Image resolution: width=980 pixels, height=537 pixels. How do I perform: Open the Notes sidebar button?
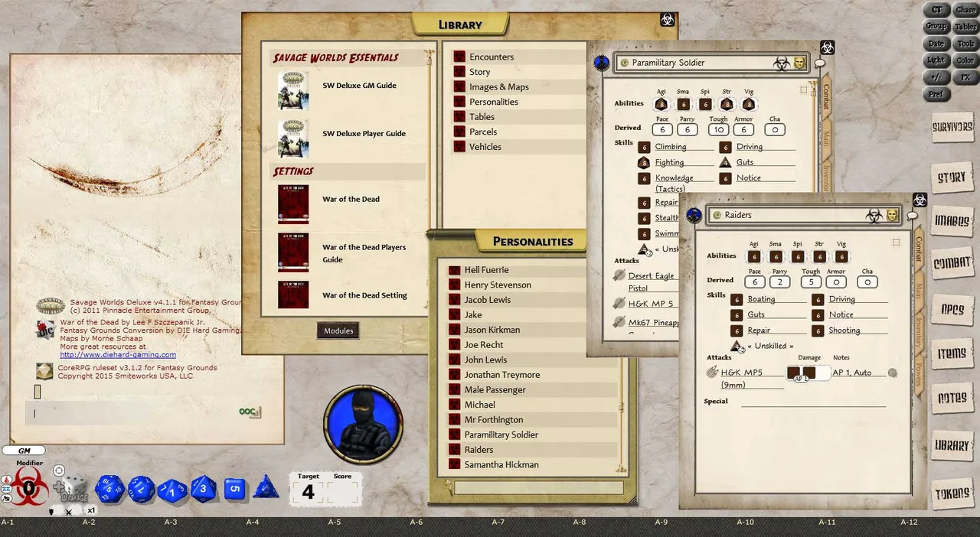pos(952,399)
